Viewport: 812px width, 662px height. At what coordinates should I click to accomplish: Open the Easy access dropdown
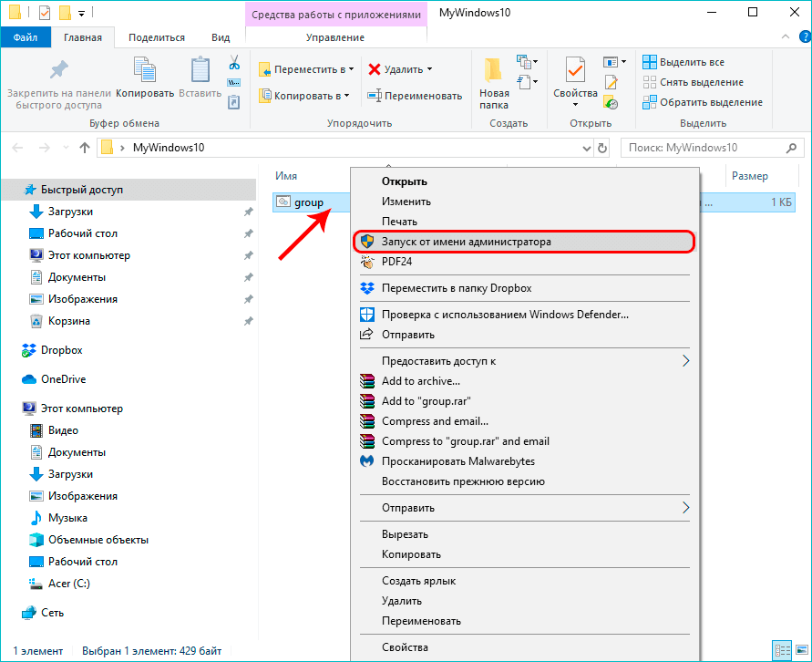tap(527, 82)
